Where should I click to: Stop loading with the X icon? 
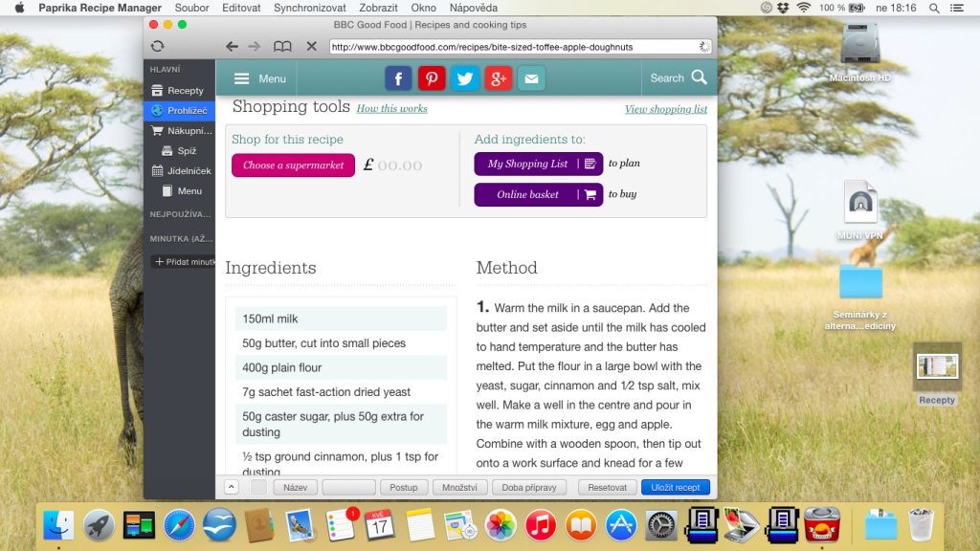click(311, 46)
